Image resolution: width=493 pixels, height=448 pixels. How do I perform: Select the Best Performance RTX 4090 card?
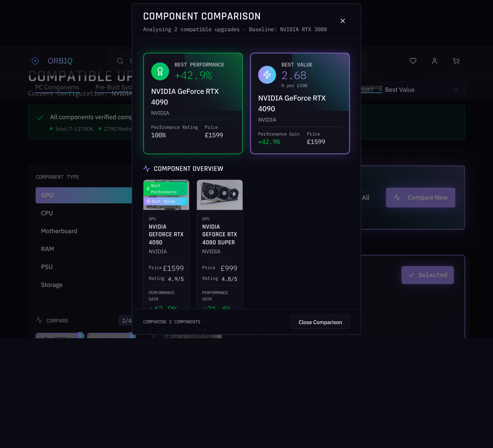(193, 103)
